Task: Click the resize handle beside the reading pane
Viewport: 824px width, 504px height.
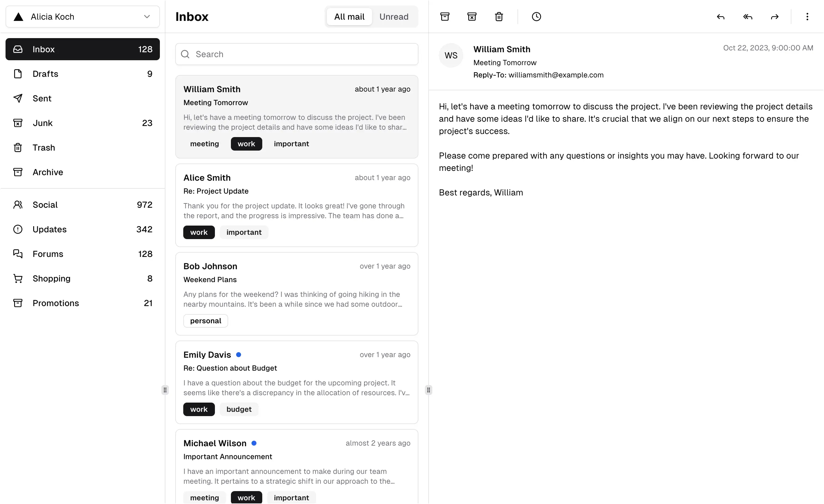Action: (x=428, y=390)
